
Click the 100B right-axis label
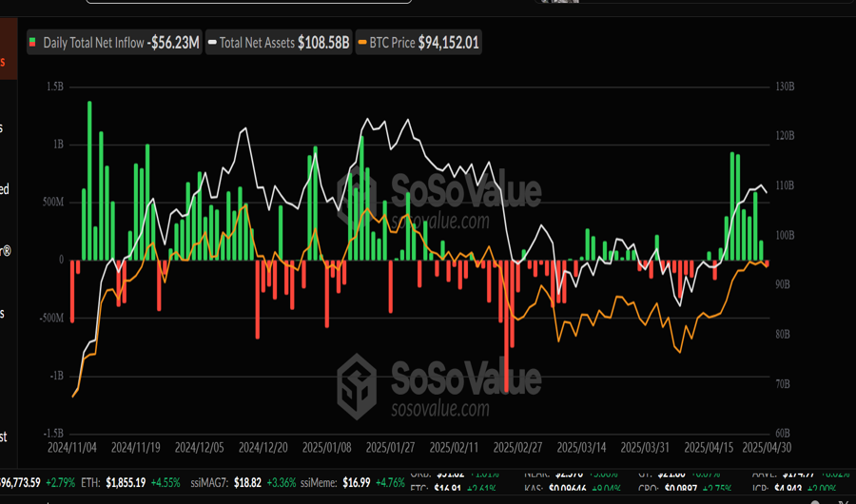[x=785, y=235]
